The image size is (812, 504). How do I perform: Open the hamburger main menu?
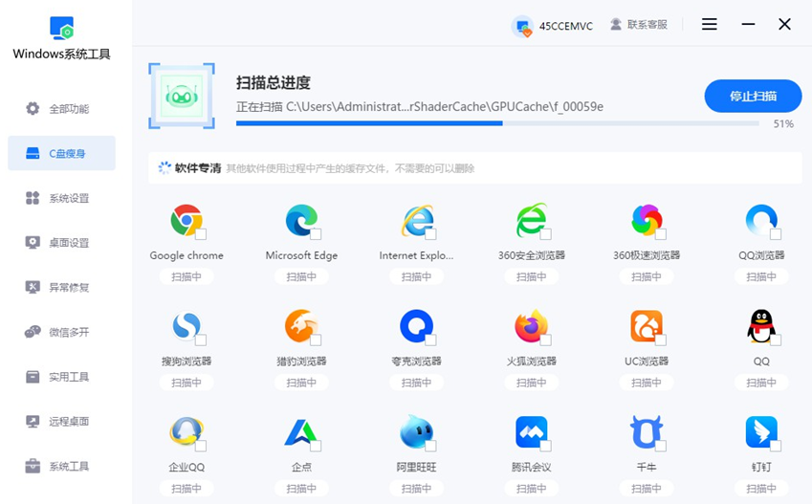pos(710,24)
